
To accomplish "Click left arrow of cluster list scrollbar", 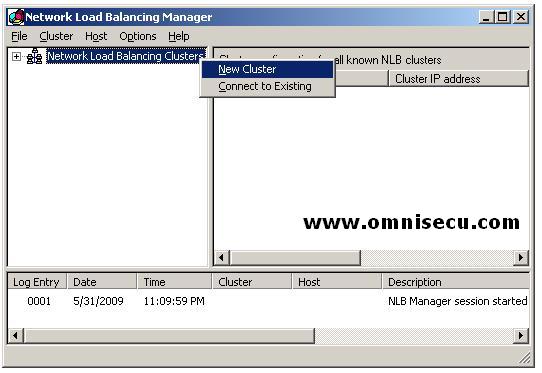I will [x=222, y=258].
